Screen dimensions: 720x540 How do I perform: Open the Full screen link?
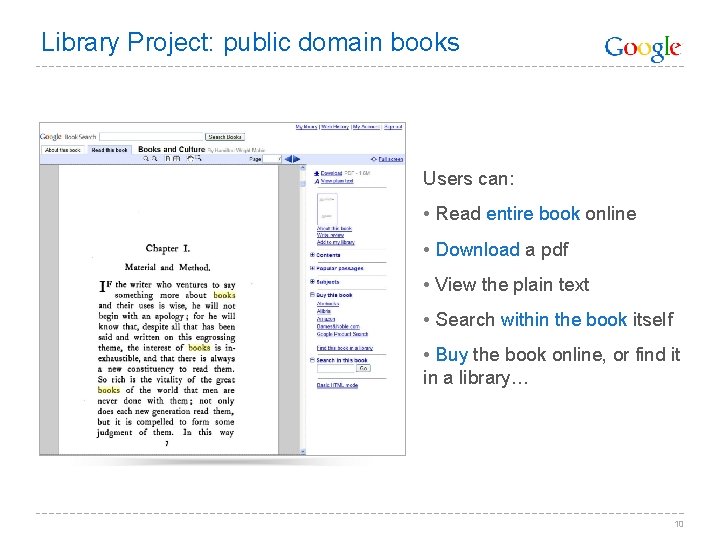coord(391,159)
